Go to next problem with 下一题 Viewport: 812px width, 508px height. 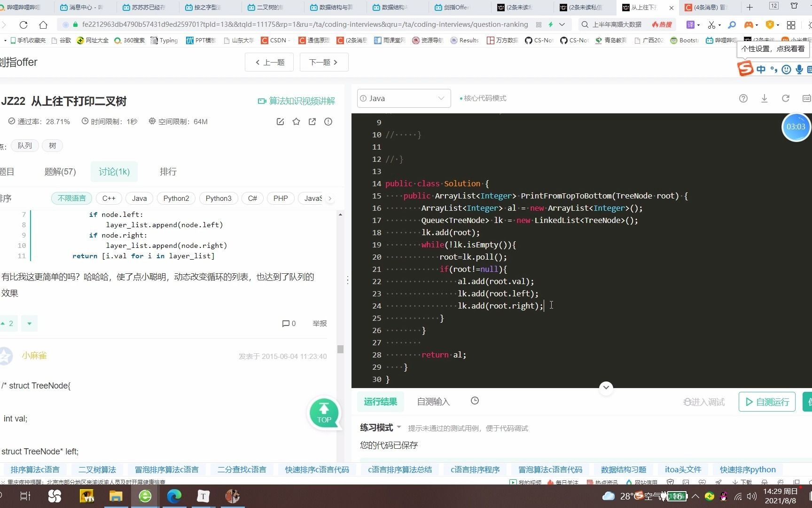[324, 62]
